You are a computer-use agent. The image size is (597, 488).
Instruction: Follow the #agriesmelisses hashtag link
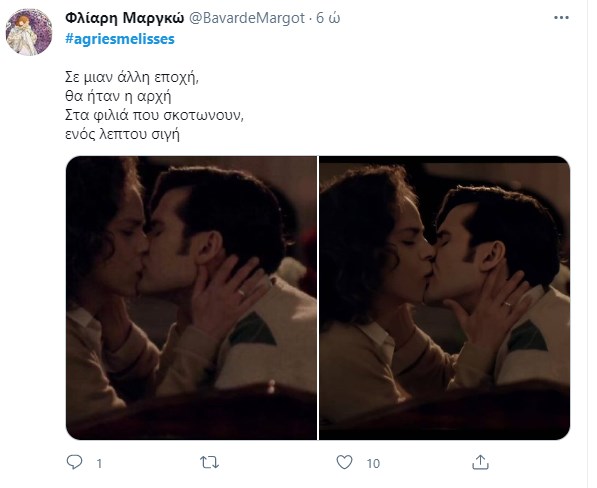[120, 39]
